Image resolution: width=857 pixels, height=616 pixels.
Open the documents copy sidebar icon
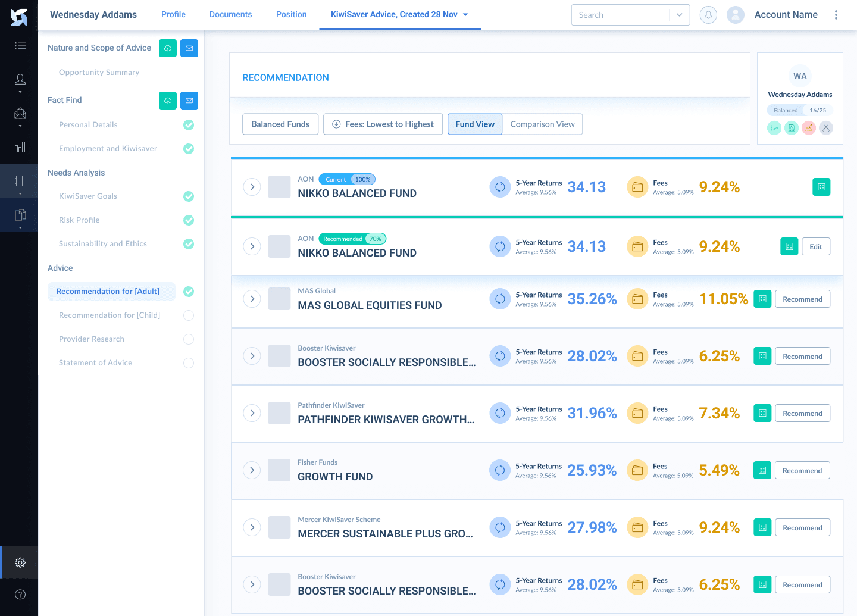coord(20,215)
